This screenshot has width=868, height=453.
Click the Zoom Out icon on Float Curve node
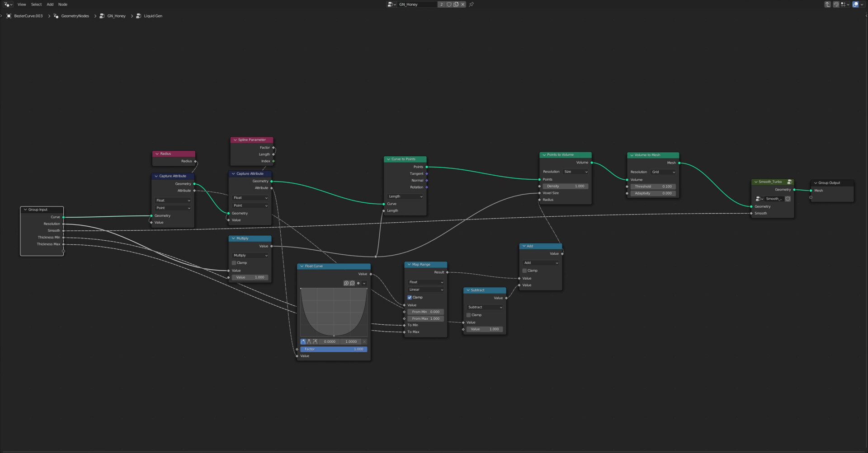(x=352, y=283)
